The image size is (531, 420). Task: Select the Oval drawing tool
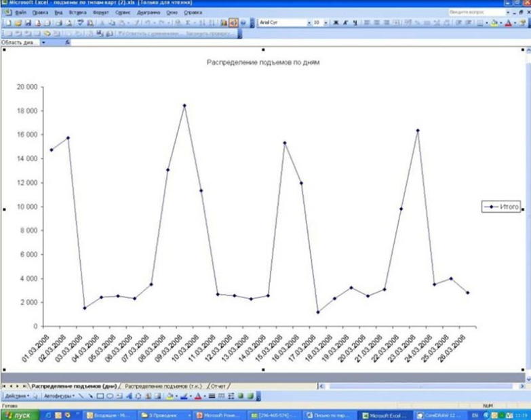(x=109, y=396)
